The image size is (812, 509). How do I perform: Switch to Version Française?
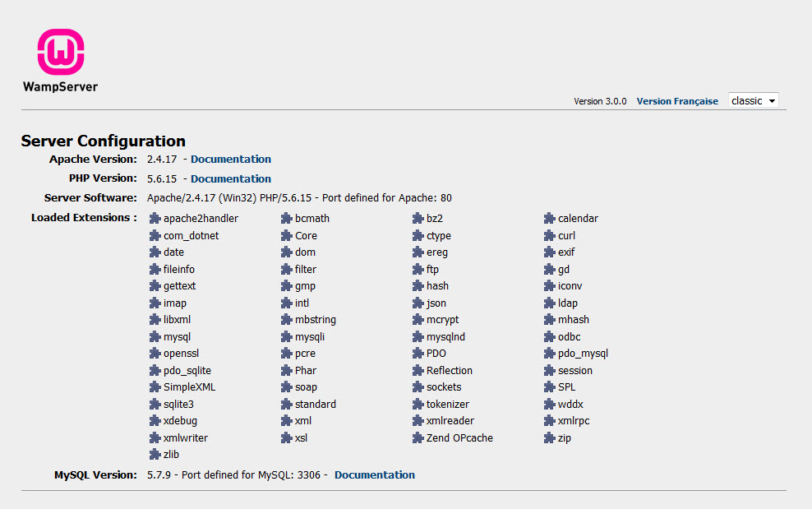coord(677,101)
